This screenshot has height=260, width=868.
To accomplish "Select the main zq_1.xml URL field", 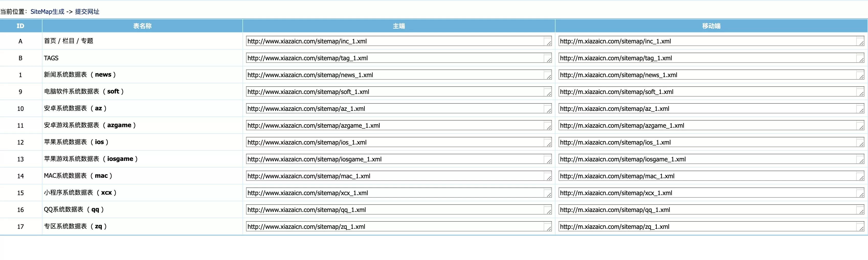I will [x=399, y=226].
